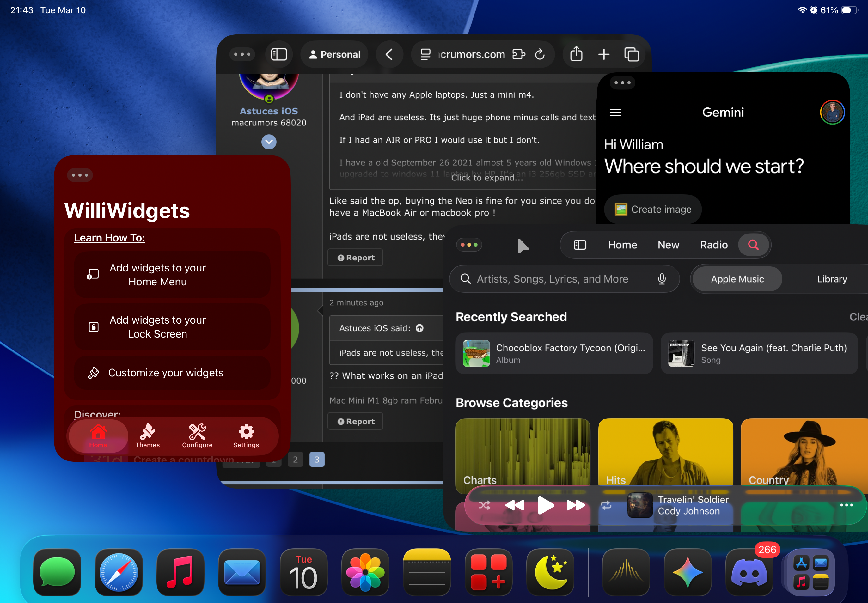
Task: Tap Create image suggestion in Gemini
Action: tap(653, 209)
